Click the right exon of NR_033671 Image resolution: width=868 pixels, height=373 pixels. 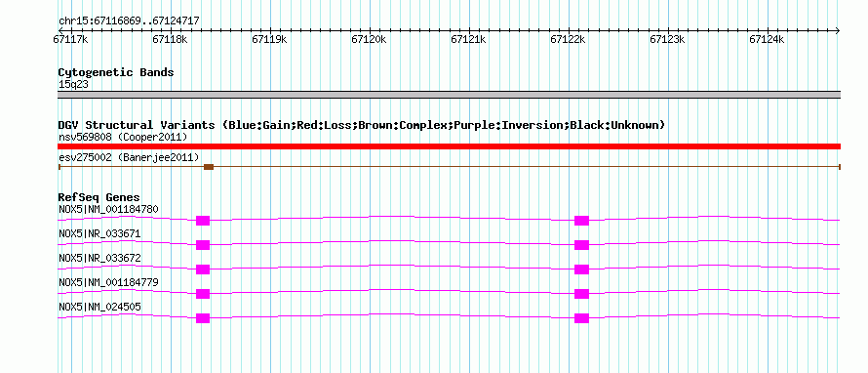[581, 245]
